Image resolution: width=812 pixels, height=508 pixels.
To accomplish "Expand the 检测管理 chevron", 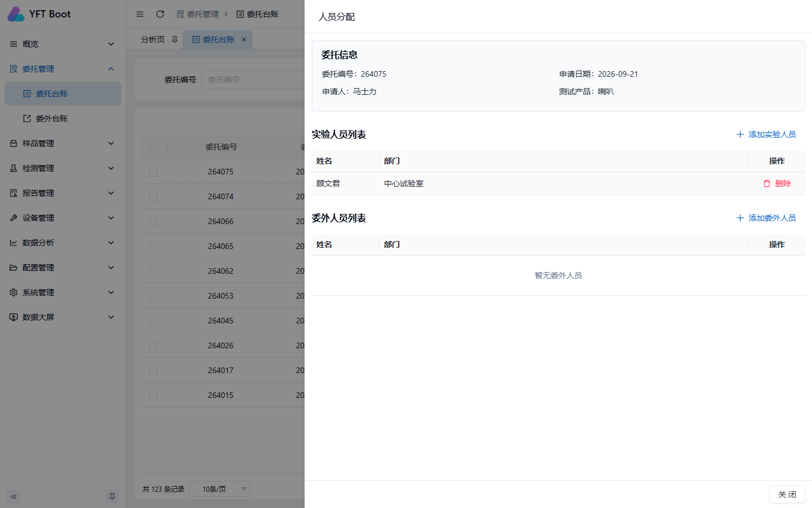I will pos(111,168).
